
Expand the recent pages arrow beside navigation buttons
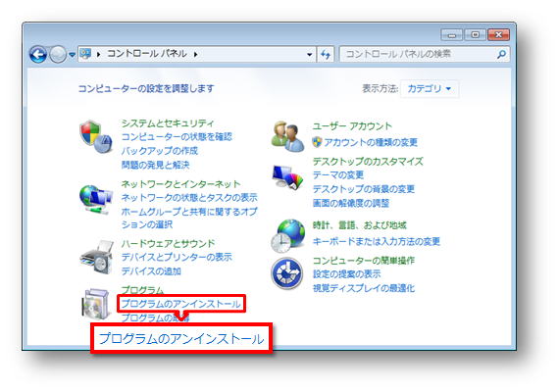pyautogui.click(x=72, y=55)
